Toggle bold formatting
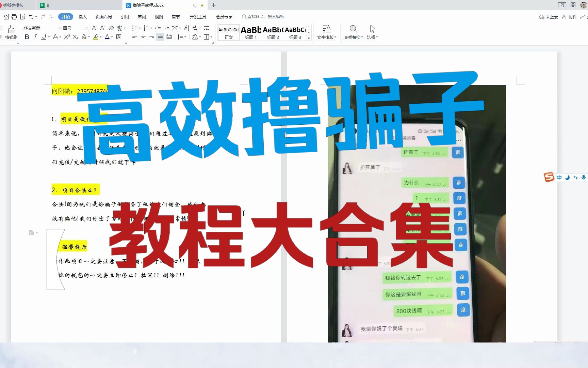Viewport: 588px width, 368px height. point(27,37)
